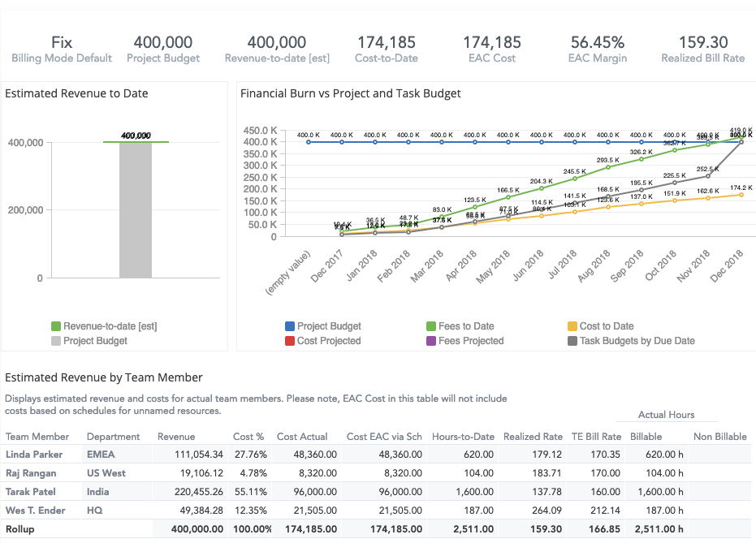The height and width of the screenshot is (543, 756).
Task: Sort by Realized Rate column header
Action: (x=533, y=437)
